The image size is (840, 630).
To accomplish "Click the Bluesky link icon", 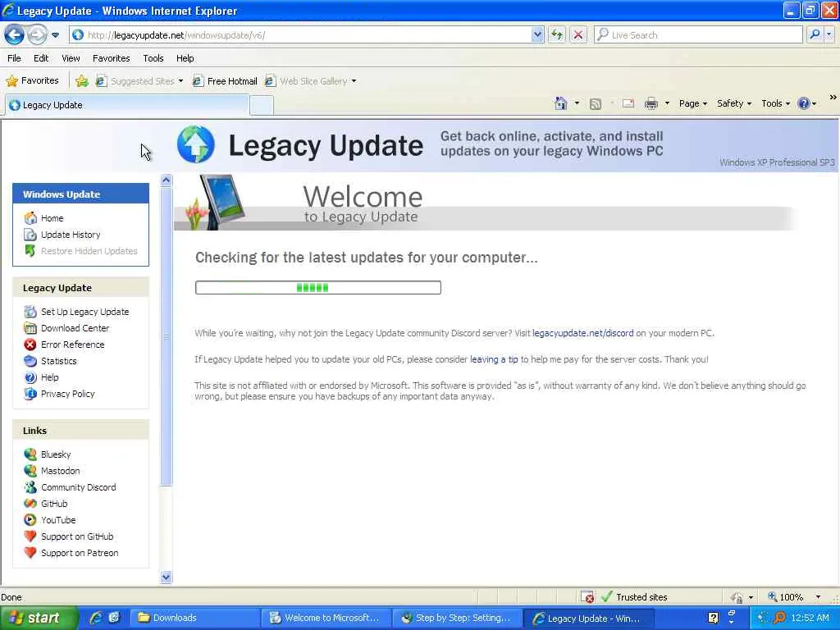I will pos(30,454).
